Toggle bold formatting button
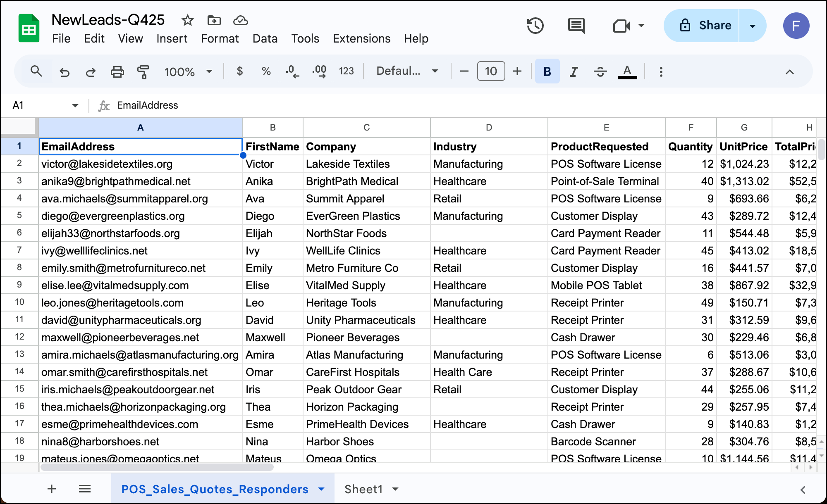 547,71
